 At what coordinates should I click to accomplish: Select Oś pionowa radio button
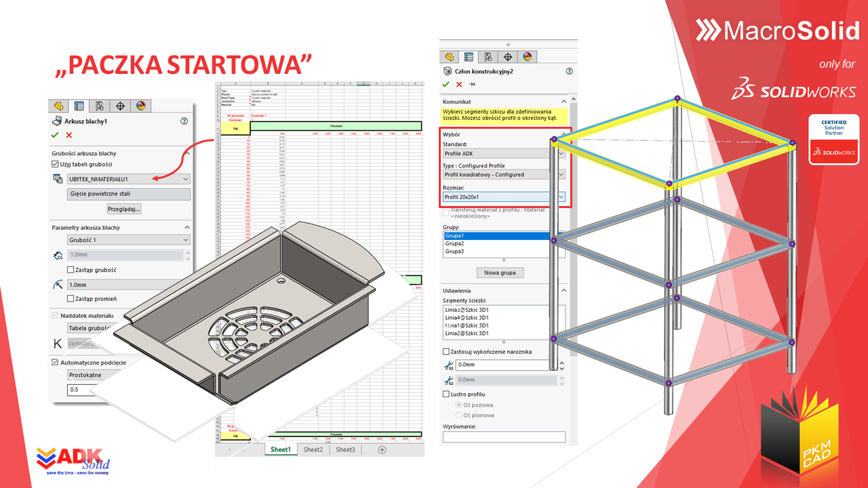click(459, 415)
